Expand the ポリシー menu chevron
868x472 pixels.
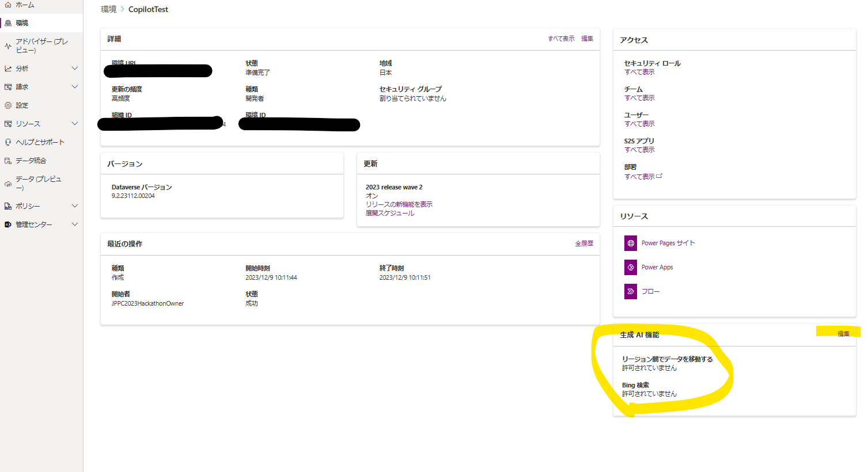coord(74,206)
